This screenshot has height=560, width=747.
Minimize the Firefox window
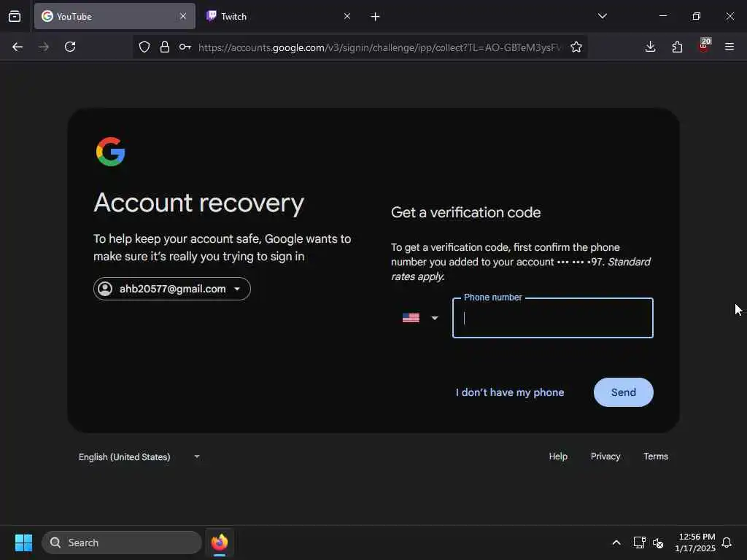[662, 16]
